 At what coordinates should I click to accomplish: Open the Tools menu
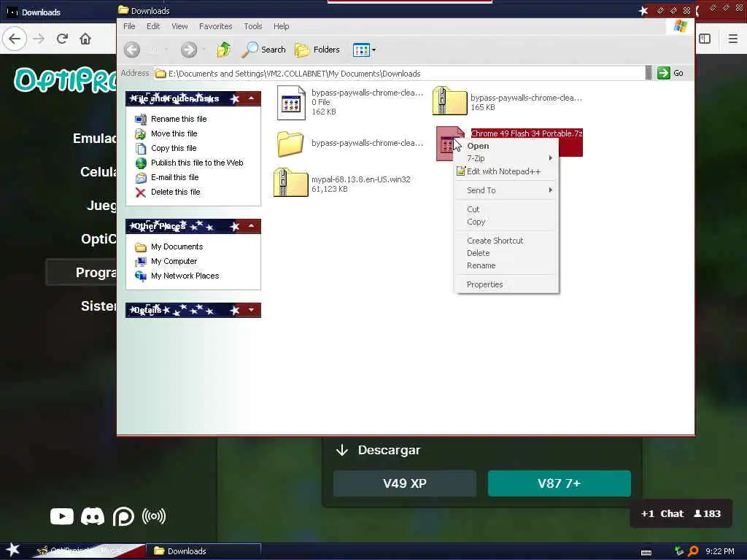point(253,26)
